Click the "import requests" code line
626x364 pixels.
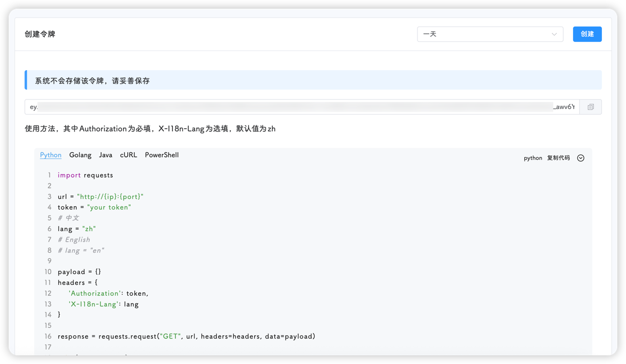tap(86, 175)
